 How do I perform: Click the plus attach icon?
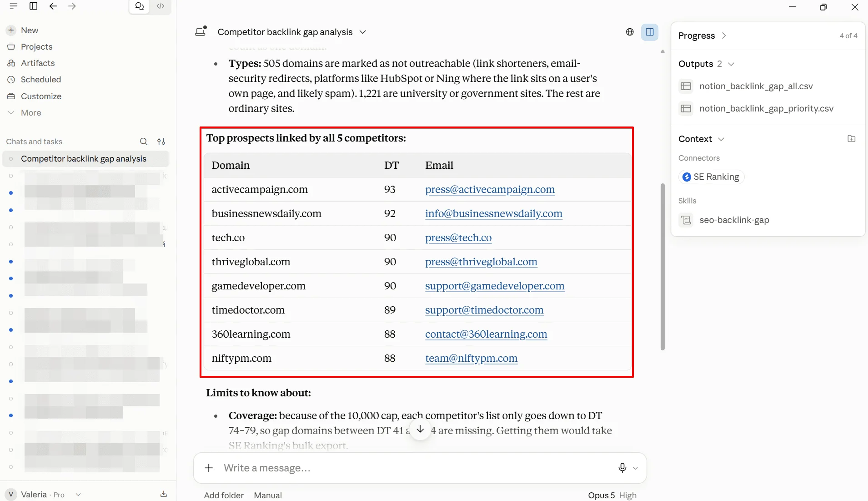coord(209,468)
